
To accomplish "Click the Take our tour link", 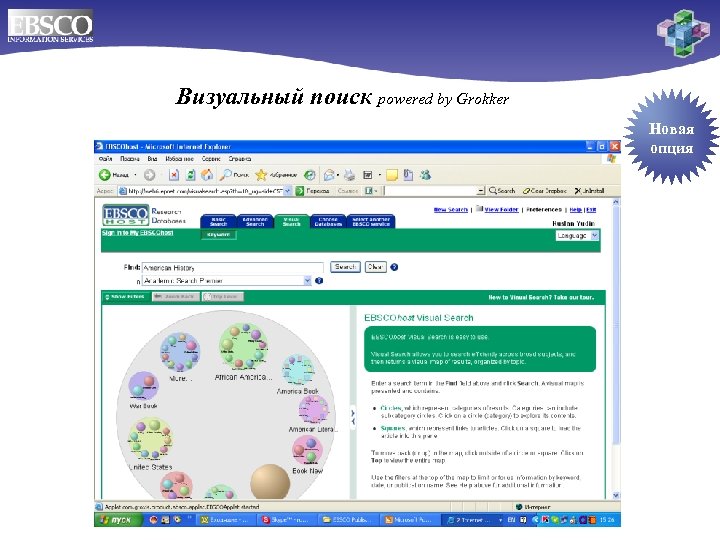I will pyautogui.click(x=574, y=297).
